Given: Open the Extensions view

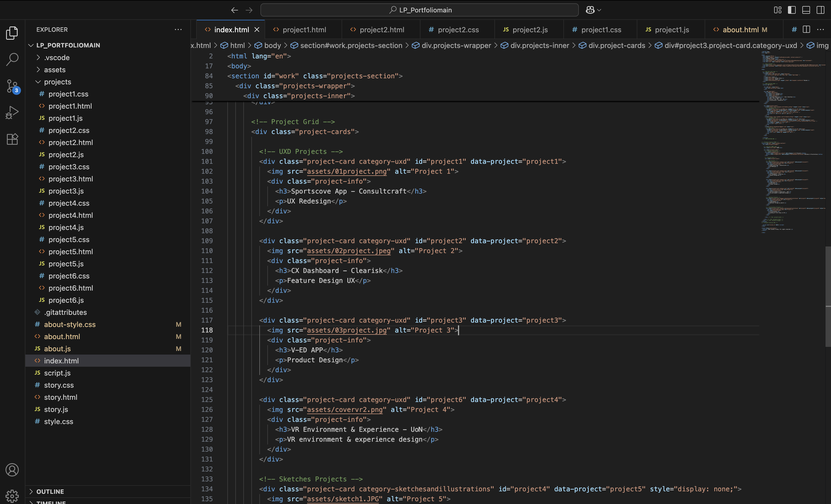Looking at the screenshot, I should click(12, 139).
